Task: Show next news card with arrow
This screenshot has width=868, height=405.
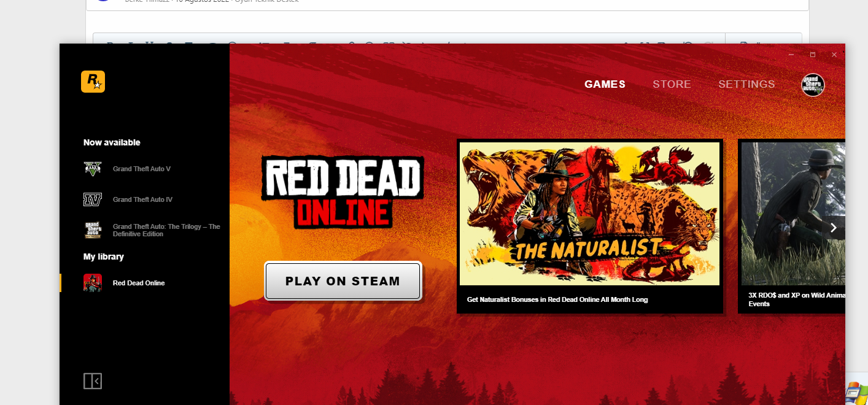Action: pos(833,228)
